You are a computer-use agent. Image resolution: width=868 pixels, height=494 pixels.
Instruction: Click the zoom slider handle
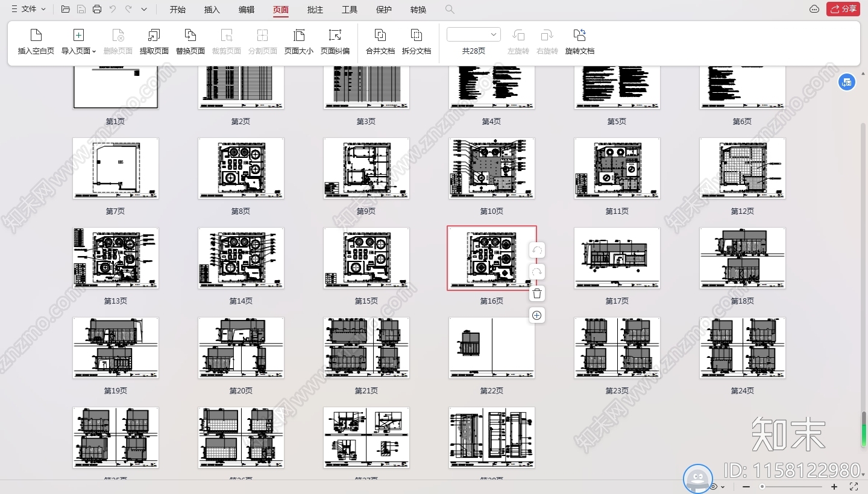(x=763, y=486)
